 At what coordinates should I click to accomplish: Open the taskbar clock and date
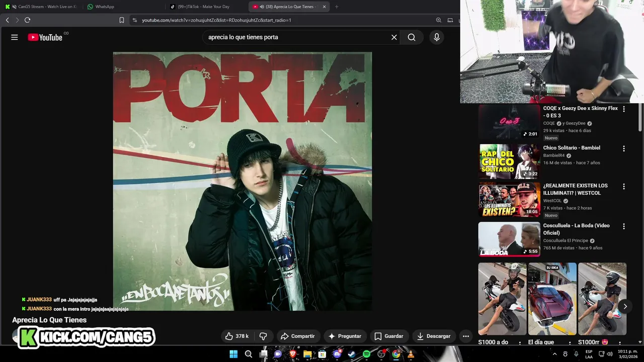(627, 354)
